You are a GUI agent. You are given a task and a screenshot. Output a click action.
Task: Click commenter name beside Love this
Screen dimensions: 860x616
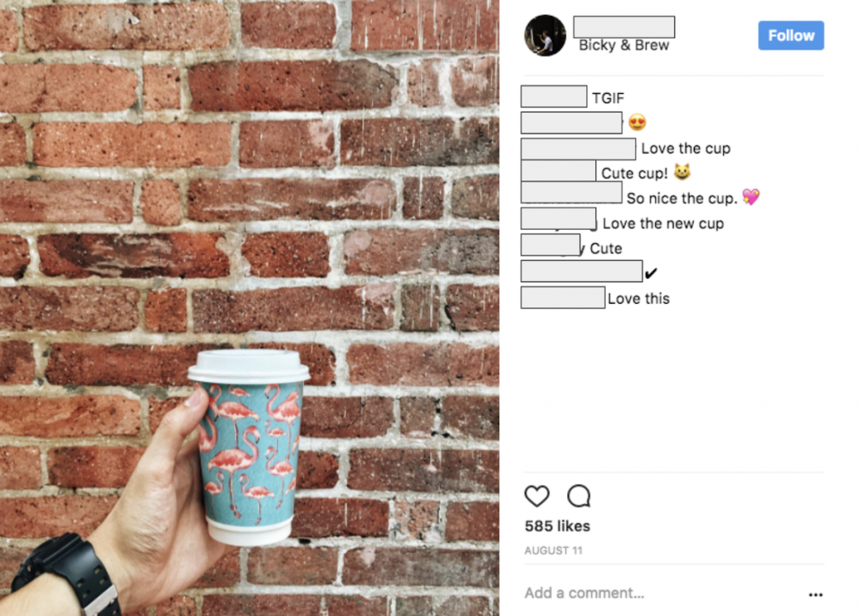click(x=563, y=298)
